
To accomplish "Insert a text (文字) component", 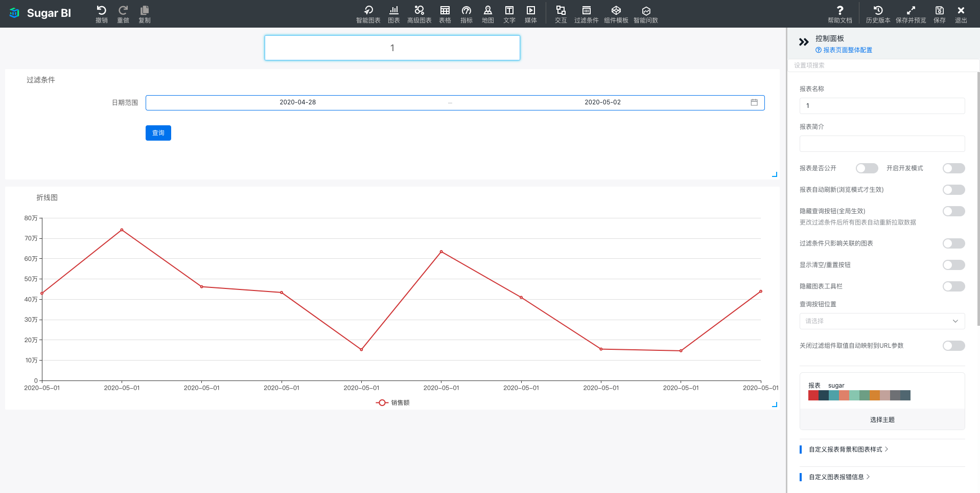I will [509, 14].
